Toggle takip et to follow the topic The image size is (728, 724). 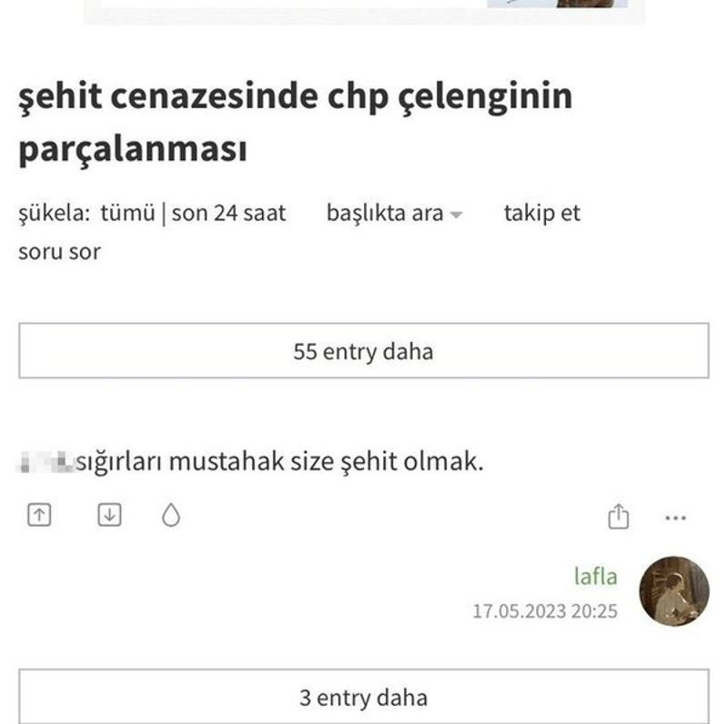point(541,214)
